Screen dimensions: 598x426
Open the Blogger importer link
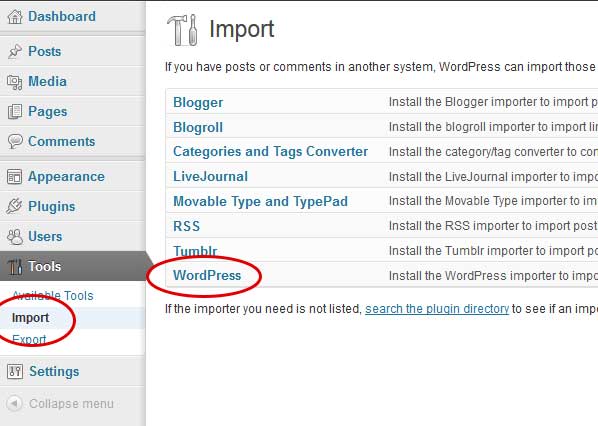tap(198, 103)
